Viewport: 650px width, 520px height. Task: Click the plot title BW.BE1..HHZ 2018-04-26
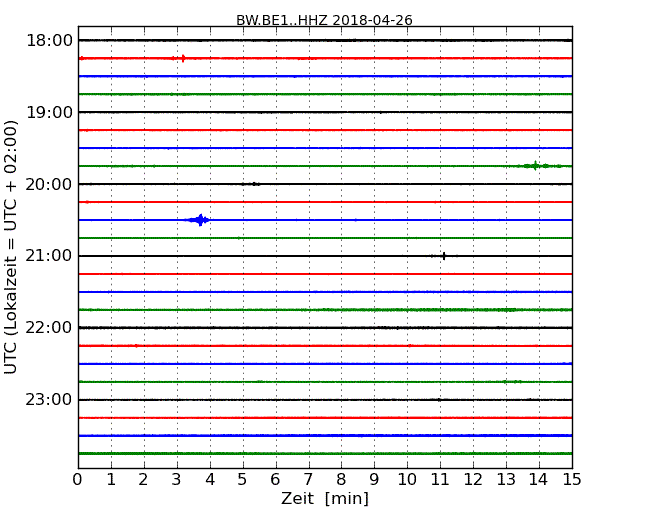324,20
